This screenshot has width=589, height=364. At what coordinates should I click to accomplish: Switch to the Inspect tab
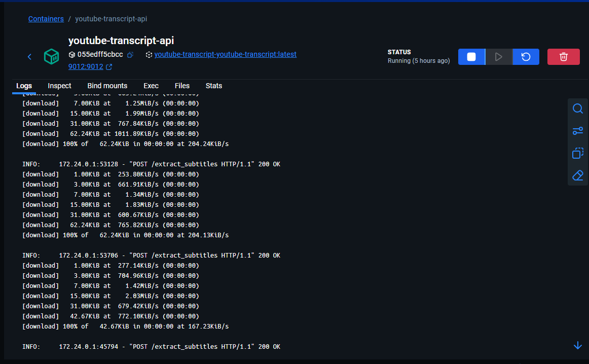[59, 86]
